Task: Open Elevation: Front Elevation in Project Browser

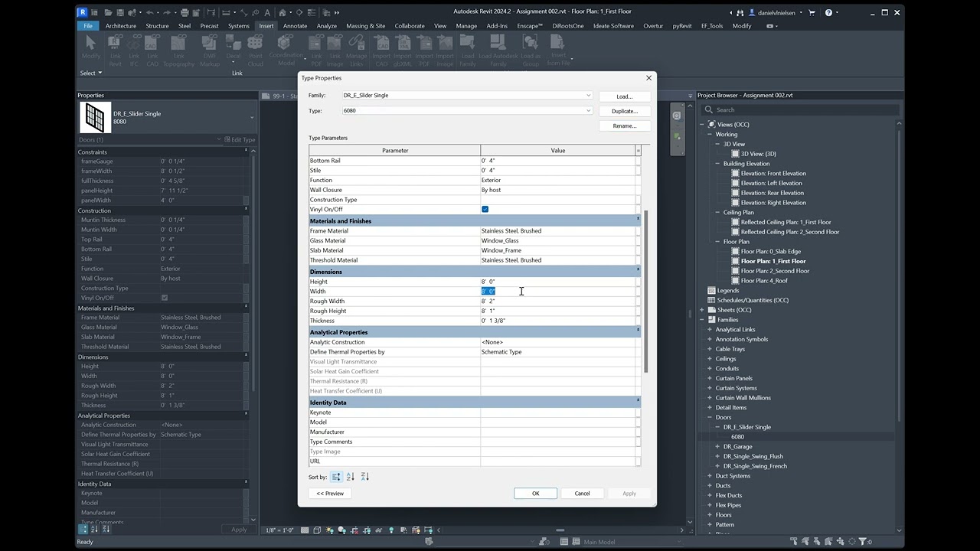Action: [773, 174]
